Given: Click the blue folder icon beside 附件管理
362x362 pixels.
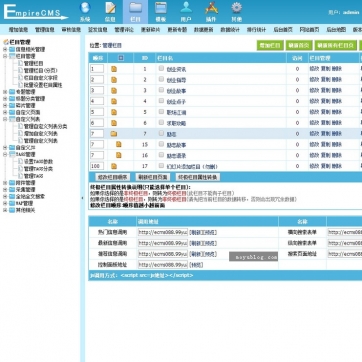Looking at the screenshot, I should (12, 183).
